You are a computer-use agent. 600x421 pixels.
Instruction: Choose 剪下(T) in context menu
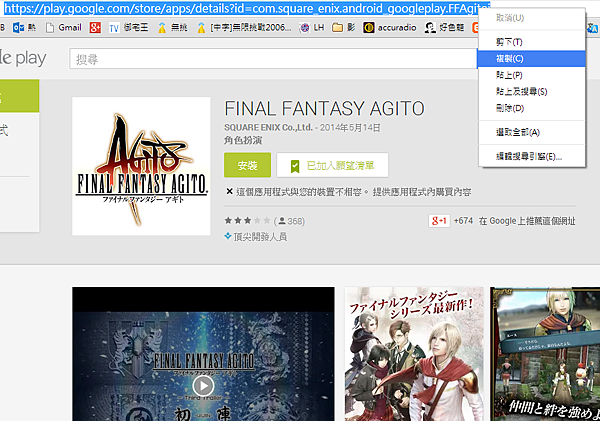(532, 42)
